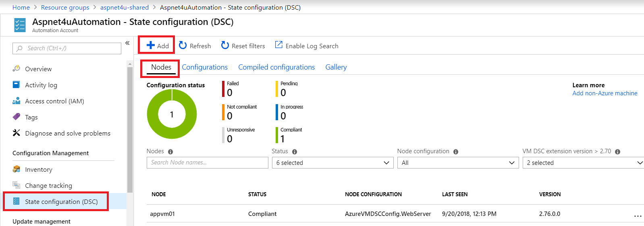This screenshot has width=644, height=226.
Task: Click the NODE CONFIGURATION column header
Action: 373,194
